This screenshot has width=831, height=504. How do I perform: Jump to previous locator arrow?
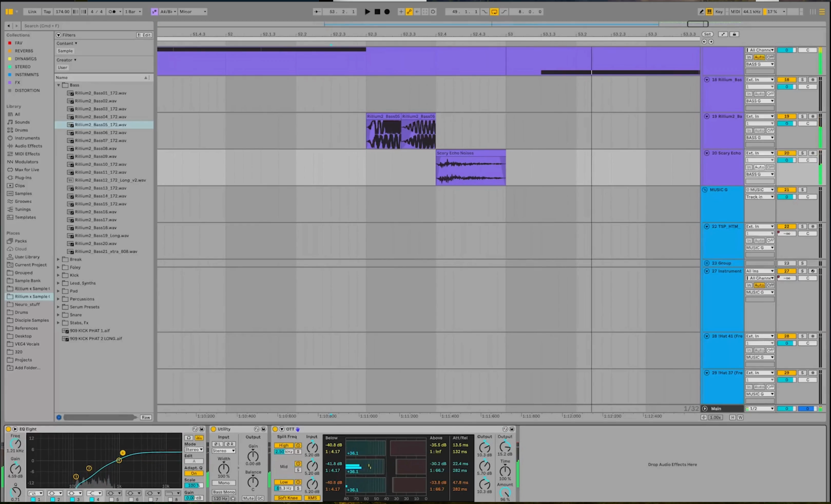(x=704, y=42)
